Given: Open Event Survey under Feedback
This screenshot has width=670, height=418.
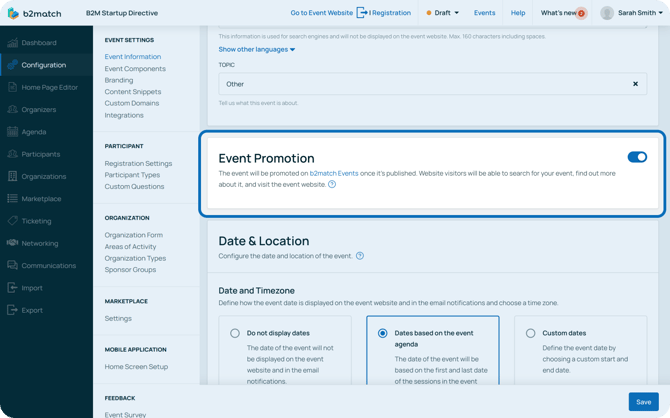Looking at the screenshot, I should [x=125, y=414].
